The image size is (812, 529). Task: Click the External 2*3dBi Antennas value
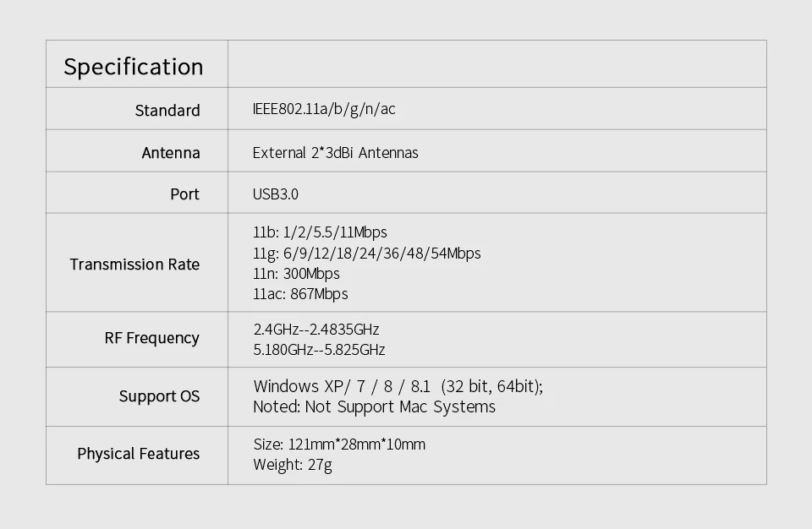[x=335, y=153]
